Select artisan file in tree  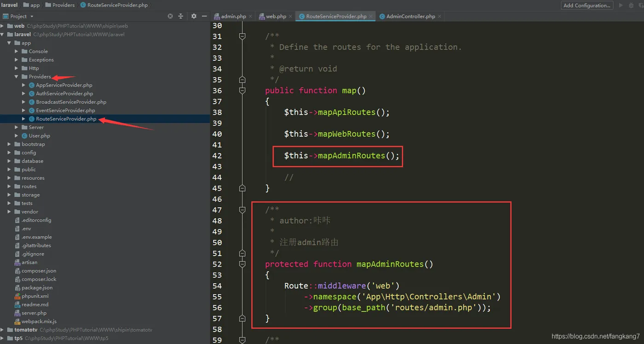tap(29, 262)
